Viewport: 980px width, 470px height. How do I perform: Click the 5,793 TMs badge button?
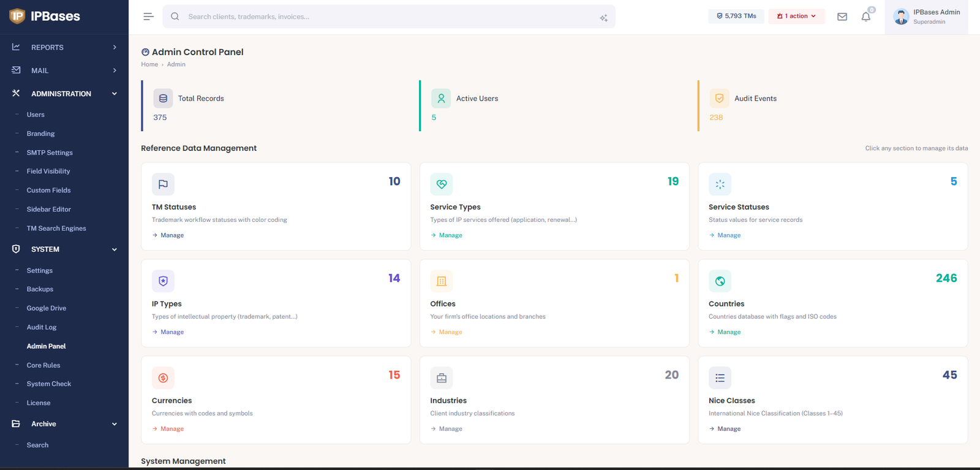point(736,16)
